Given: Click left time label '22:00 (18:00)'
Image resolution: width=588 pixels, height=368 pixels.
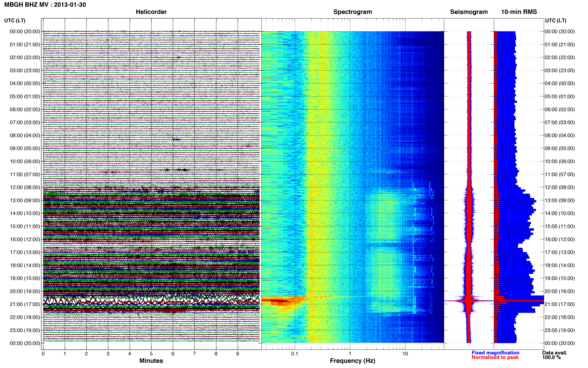Looking at the screenshot, I should [25, 317].
